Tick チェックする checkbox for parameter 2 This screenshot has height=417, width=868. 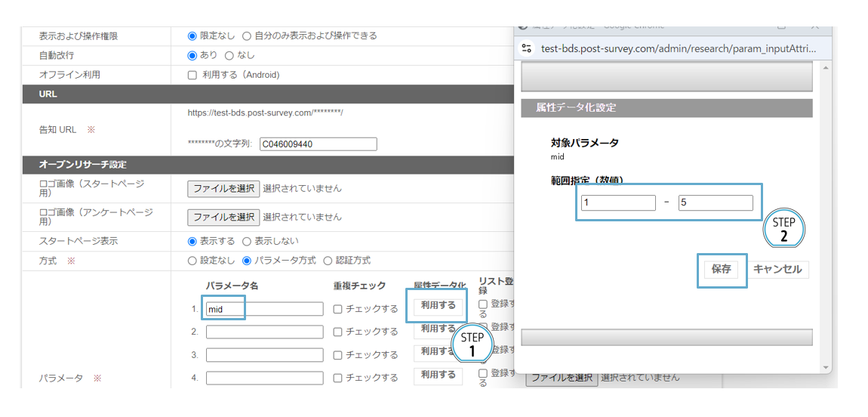(x=338, y=332)
